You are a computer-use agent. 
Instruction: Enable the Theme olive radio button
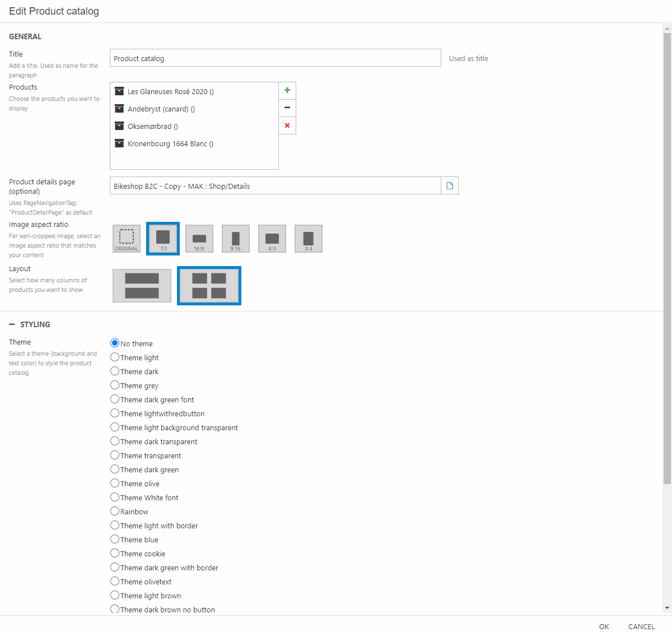(x=115, y=483)
